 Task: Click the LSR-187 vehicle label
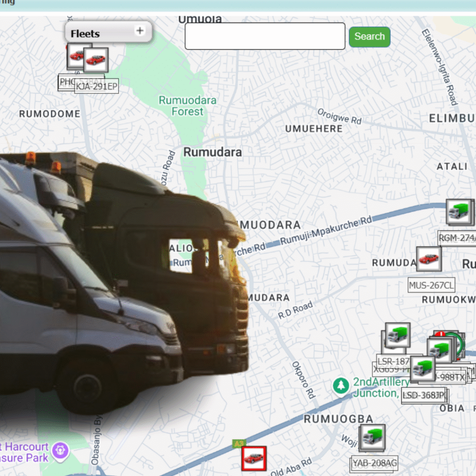pos(393,361)
